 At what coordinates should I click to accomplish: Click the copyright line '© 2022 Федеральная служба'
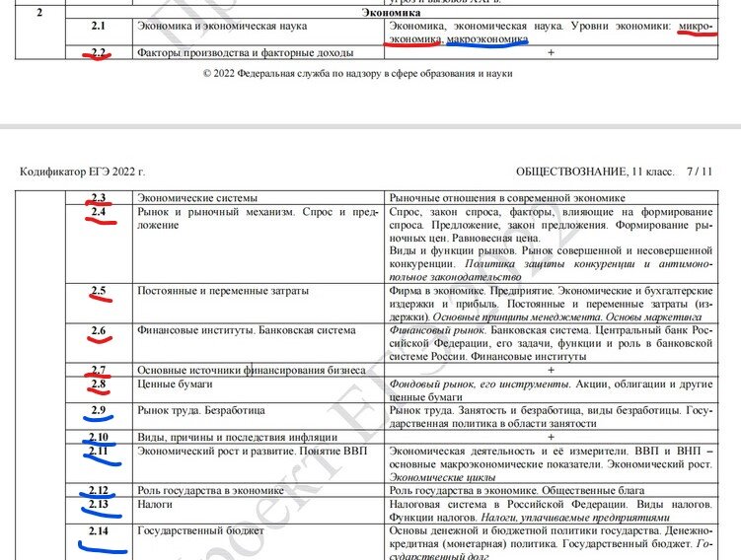(x=358, y=74)
